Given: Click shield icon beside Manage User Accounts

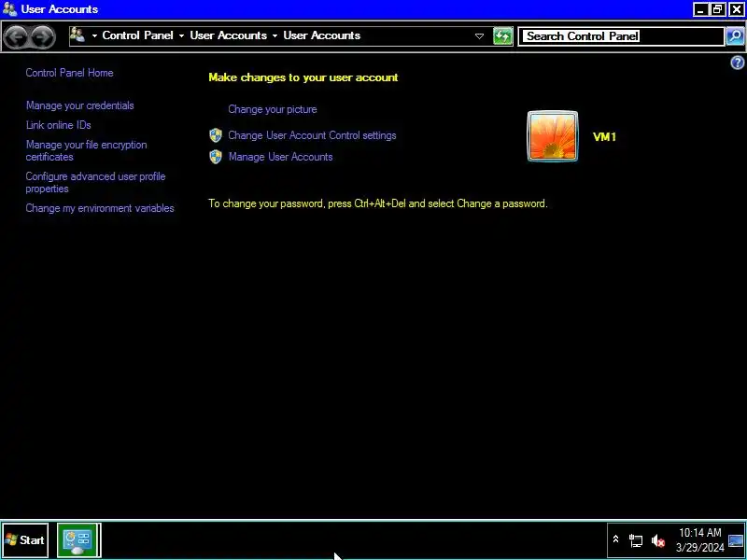Looking at the screenshot, I should (216, 157).
